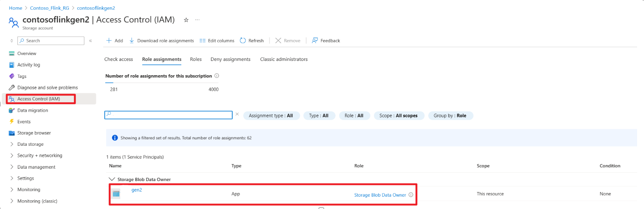Image resolution: width=644 pixels, height=209 pixels.
Task: Click the Access Control people icon in sidebar
Action: pyautogui.click(x=12, y=99)
